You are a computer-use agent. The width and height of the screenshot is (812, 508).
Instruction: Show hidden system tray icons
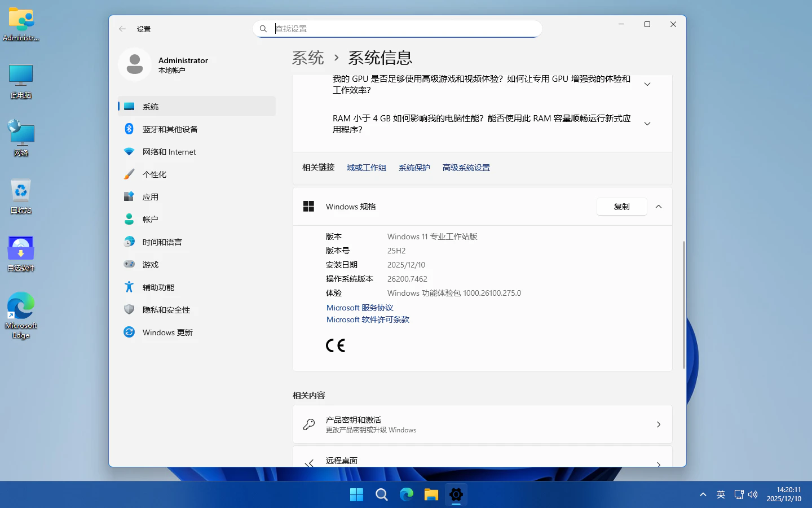(x=703, y=494)
